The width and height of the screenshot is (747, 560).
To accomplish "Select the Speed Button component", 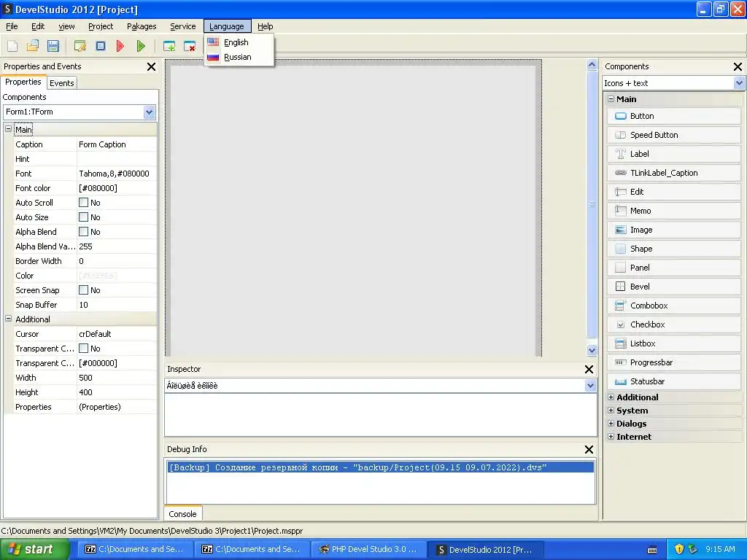I will tap(673, 135).
